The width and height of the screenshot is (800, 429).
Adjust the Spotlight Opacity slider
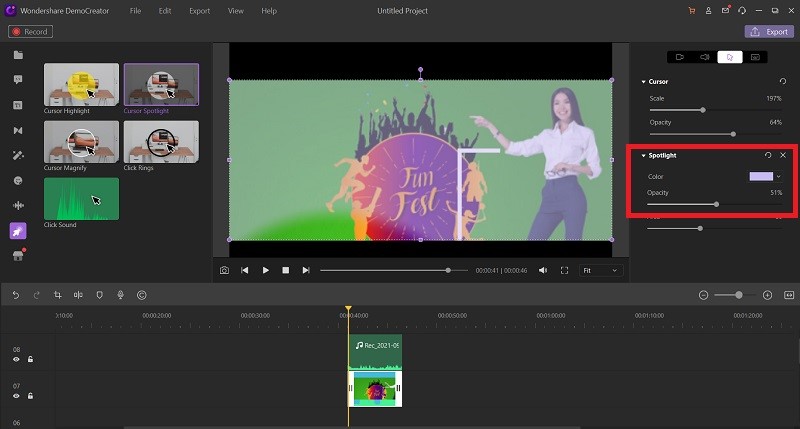click(x=714, y=204)
